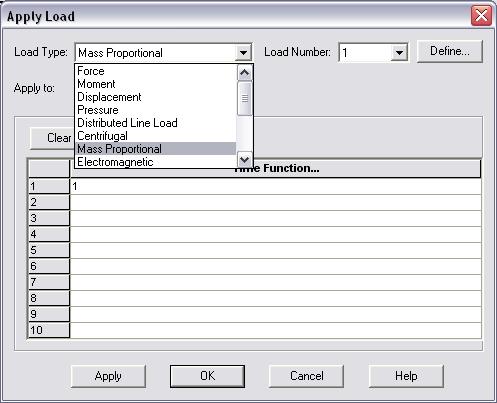Click the Cancel button
Viewport: 497px width, 403px height.
tap(306, 376)
